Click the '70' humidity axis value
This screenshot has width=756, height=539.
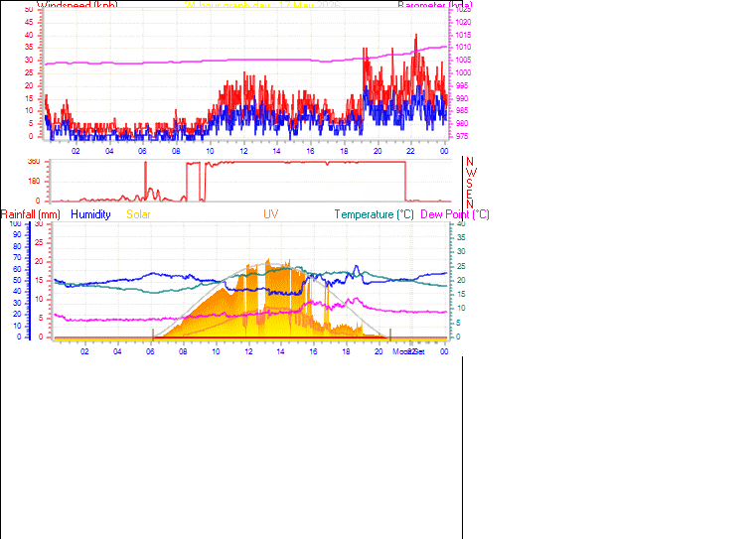coord(17,258)
